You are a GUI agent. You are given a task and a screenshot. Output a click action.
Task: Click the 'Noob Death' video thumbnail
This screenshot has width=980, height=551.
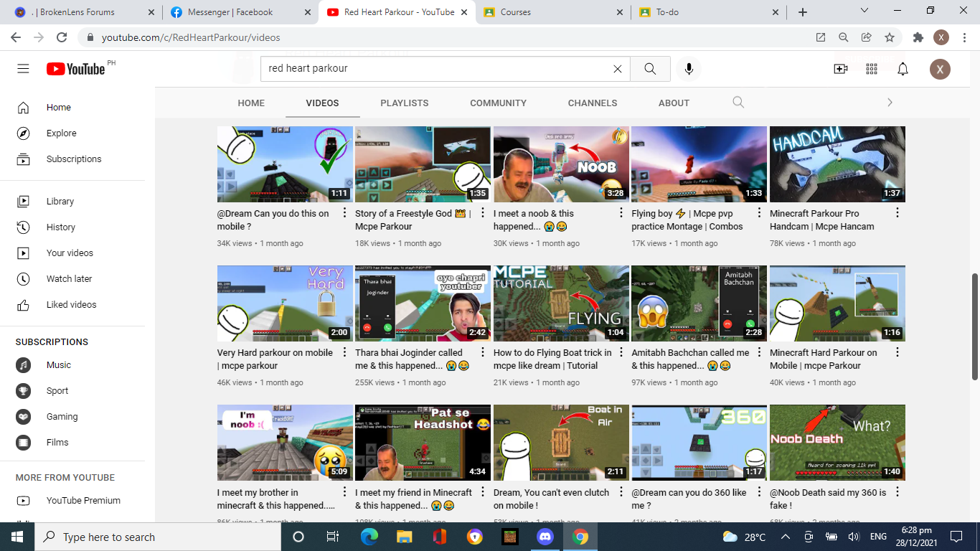coord(837,443)
